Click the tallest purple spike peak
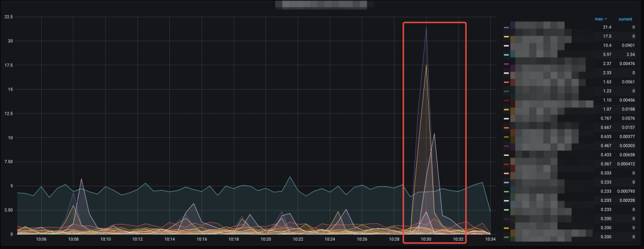The image size is (644, 249). tap(426, 27)
